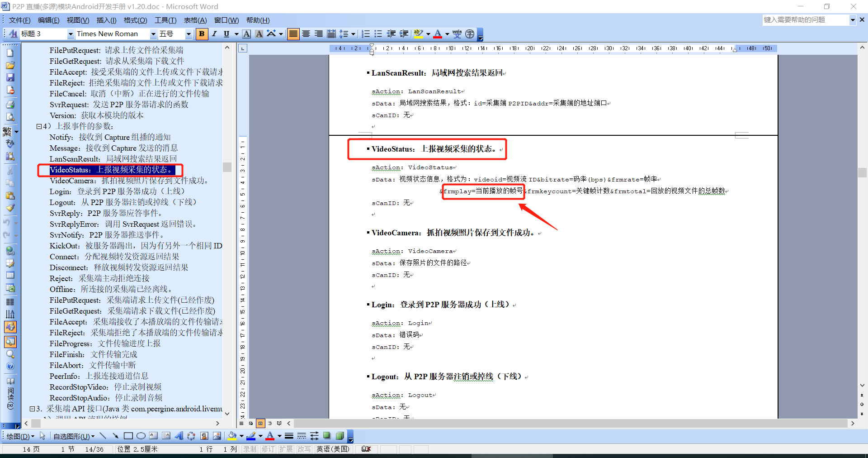Click the character scaling icon
Viewport: 868px width, 458px height.
point(271,34)
